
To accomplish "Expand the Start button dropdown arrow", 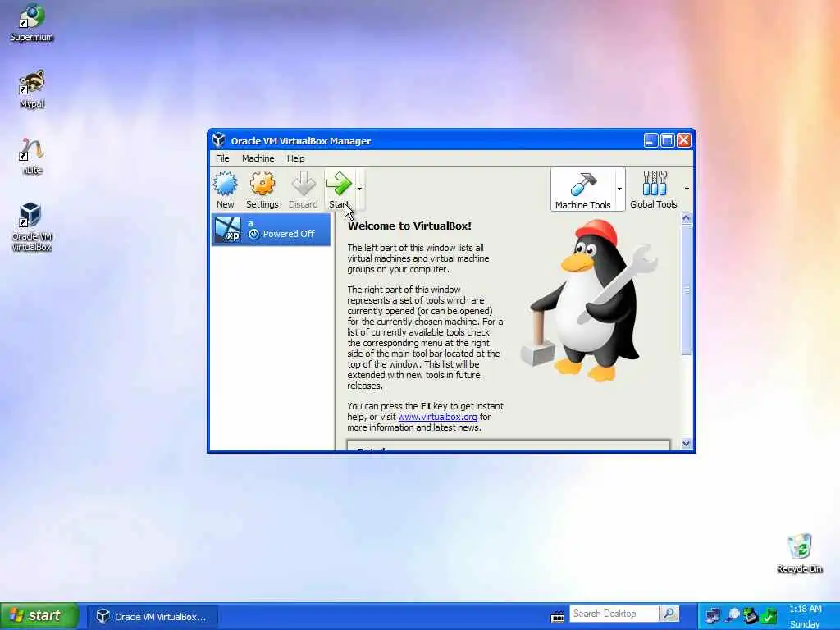I will [359, 189].
